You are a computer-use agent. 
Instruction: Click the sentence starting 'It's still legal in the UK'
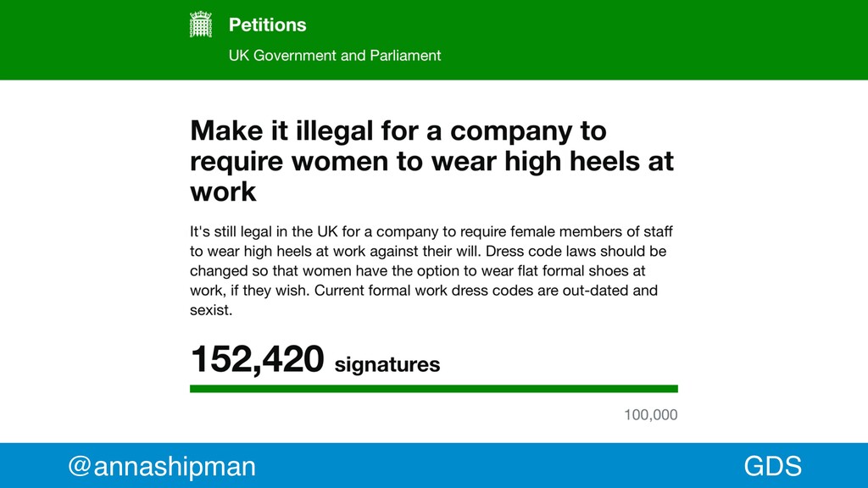431,241
